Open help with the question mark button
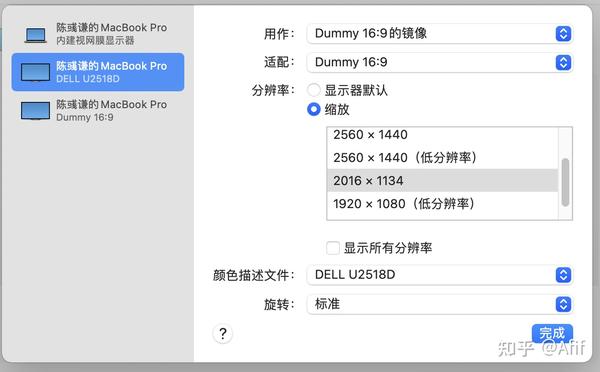This screenshot has height=372, width=600. coord(223,334)
